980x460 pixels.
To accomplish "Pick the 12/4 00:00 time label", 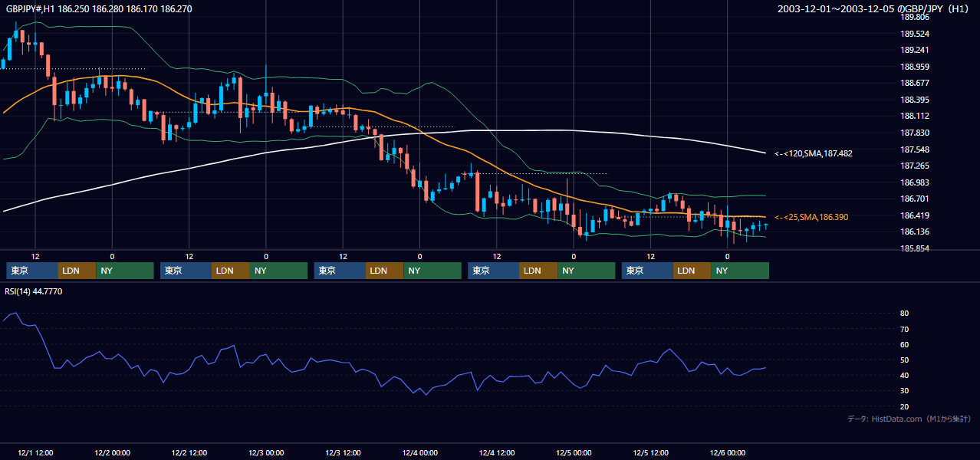I will (420, 453).
